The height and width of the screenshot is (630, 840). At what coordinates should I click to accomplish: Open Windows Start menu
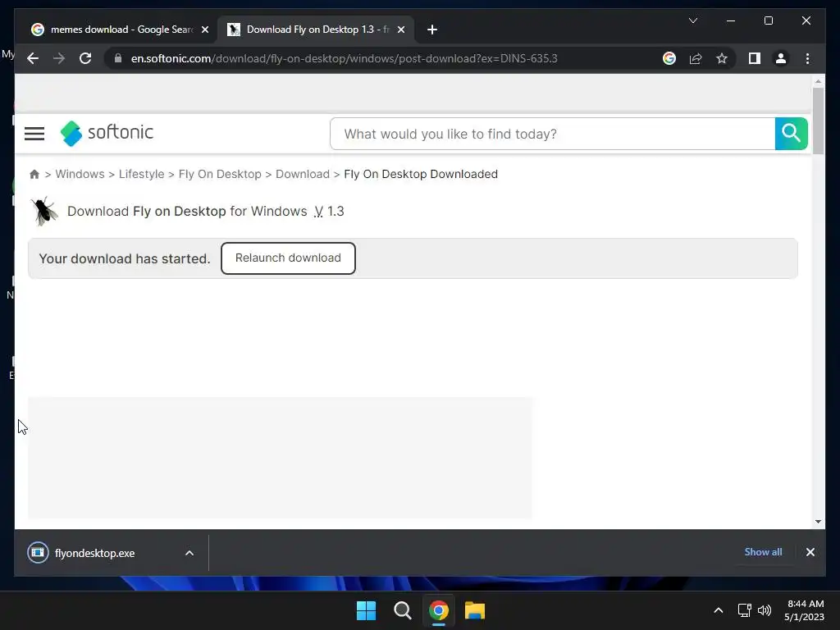pyautogui.click(x=367, y=610)
